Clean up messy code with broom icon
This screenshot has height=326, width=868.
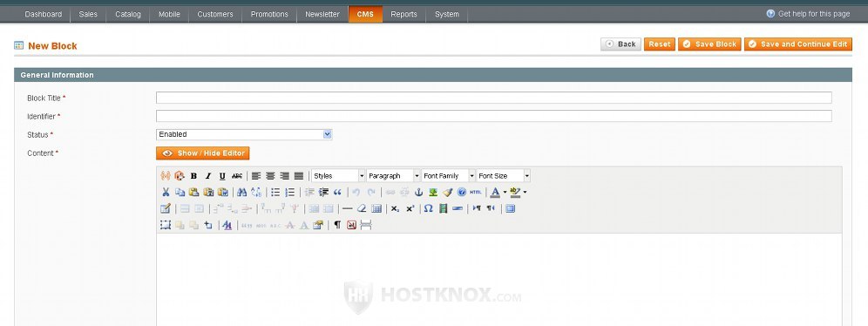click(x=448, y=192)
